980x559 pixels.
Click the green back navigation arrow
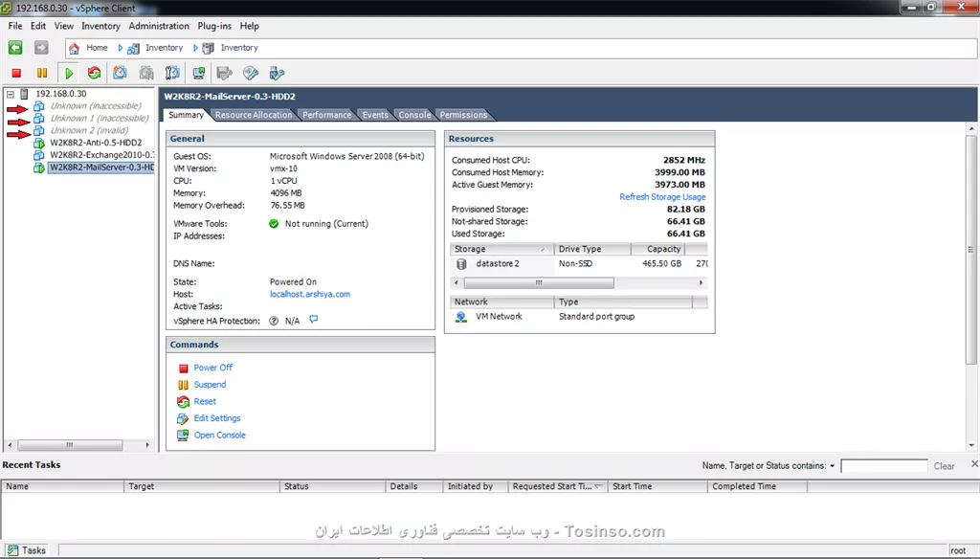(x=15, y=48)
